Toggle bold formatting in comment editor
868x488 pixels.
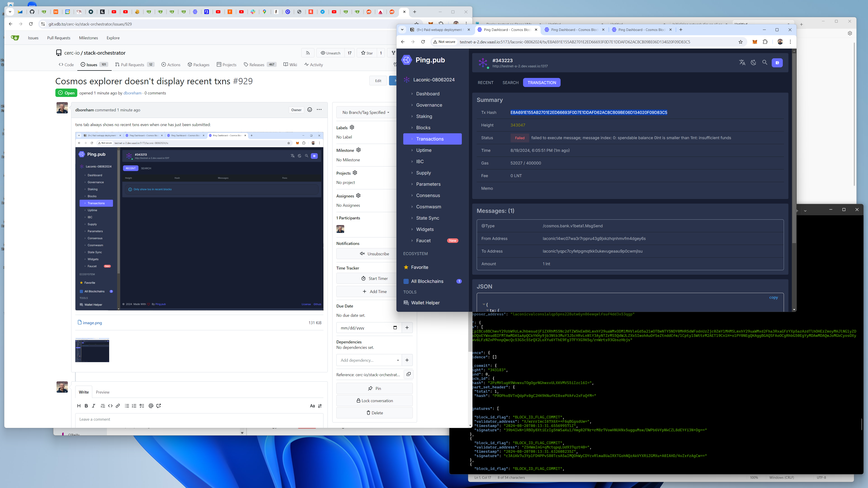(86, 406)
